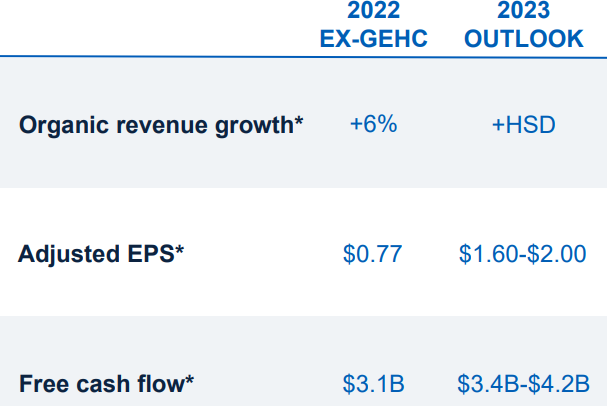This screenshot has width=607, height=406.
Task: Click the Free cash flow row label
Action: 101,382
